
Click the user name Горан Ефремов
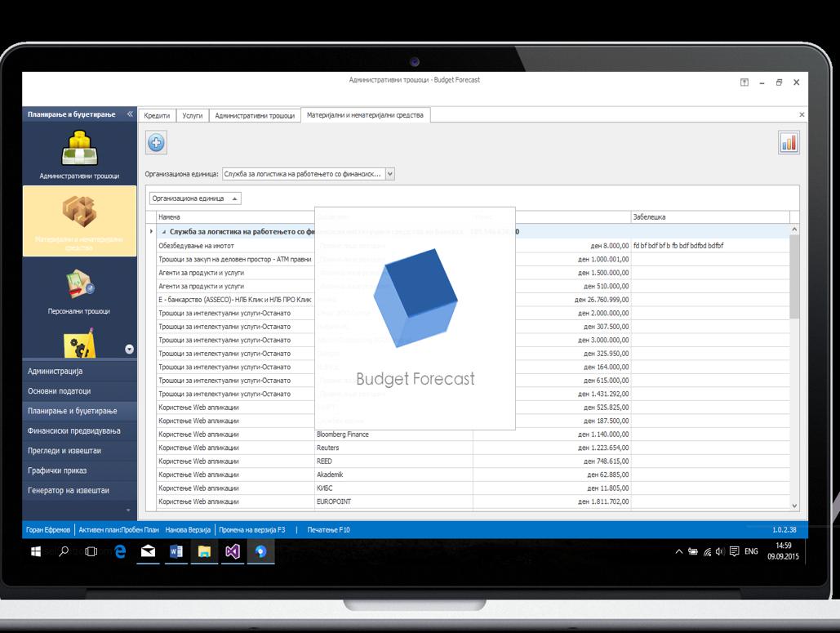tap(47, 529)
